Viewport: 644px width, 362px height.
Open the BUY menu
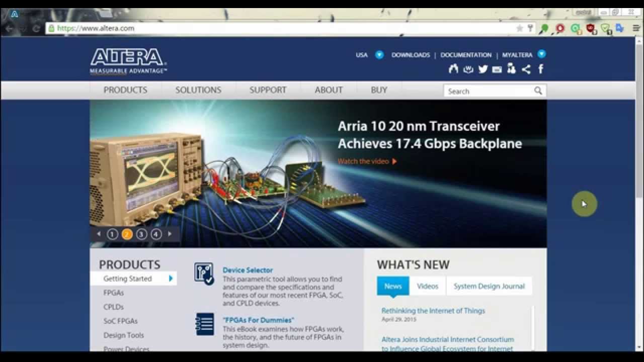pyautogui.click(x=379, y=90)
